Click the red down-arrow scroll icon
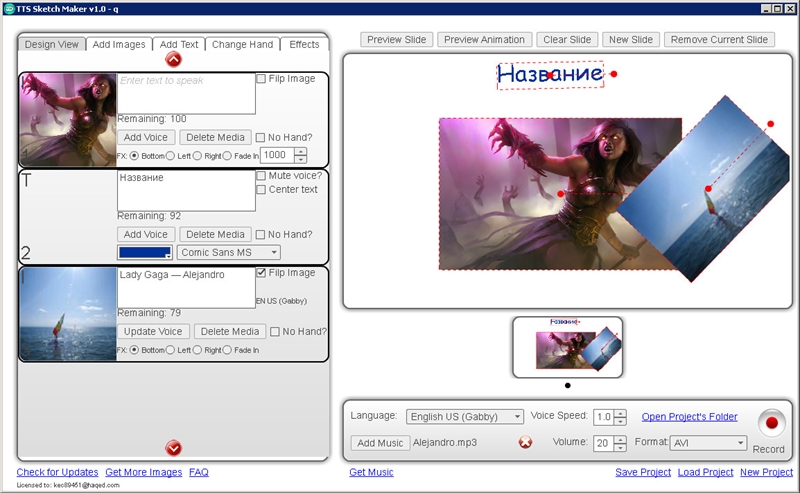 [173, 448]
